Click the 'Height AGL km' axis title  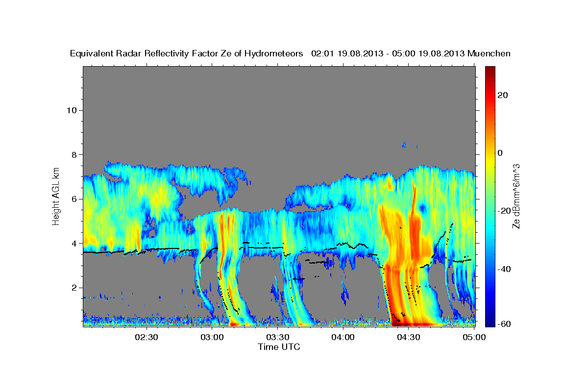(56, 196)
